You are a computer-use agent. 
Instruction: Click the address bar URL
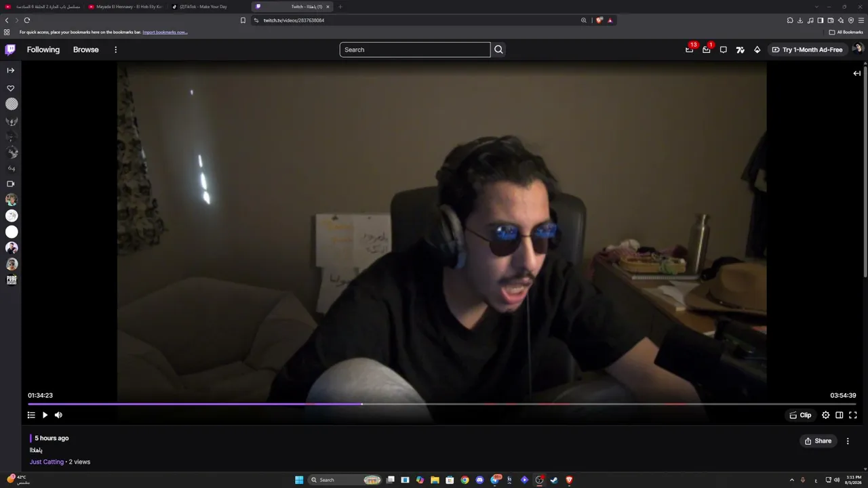pos(294,20)
